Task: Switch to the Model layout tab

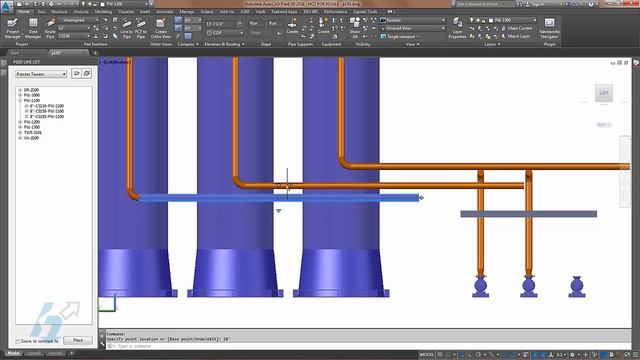Action: pos(13,353)
